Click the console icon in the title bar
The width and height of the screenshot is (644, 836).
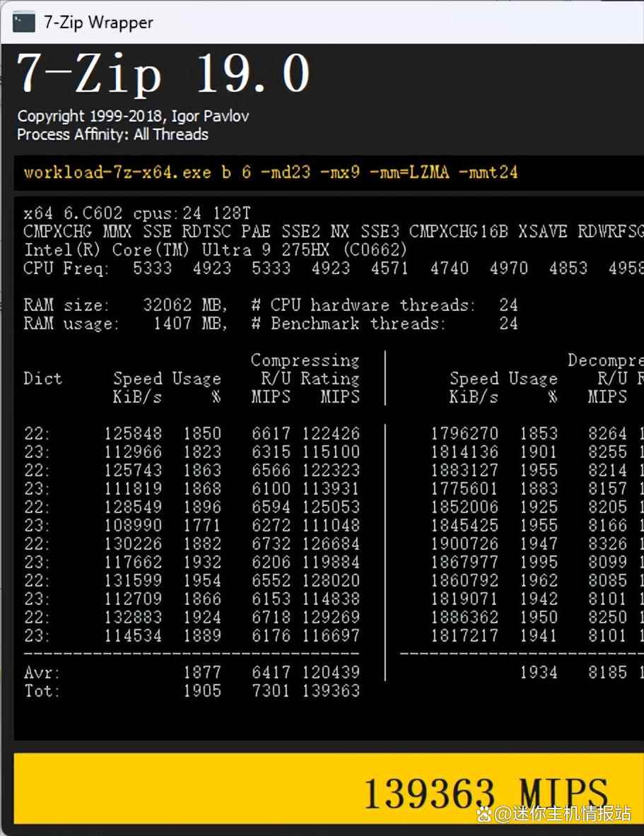pyautogui.click(x=23, y=23)
